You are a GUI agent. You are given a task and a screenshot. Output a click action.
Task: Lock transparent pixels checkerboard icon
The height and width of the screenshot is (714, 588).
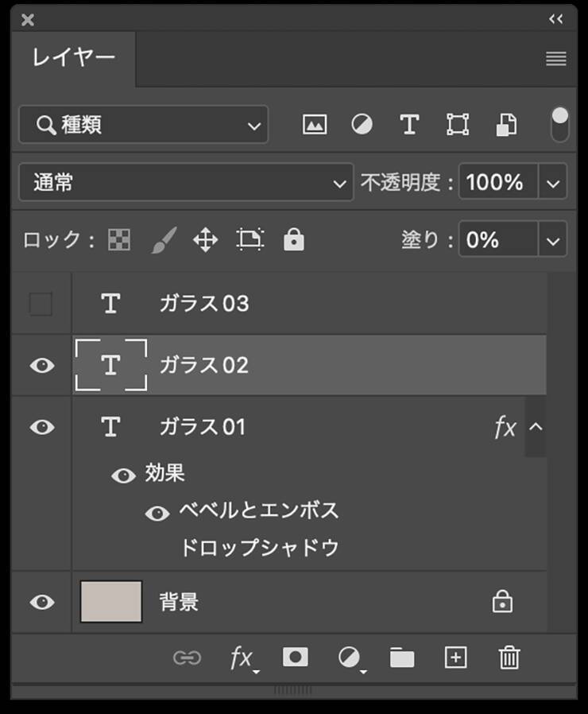(x=119, y=240)
